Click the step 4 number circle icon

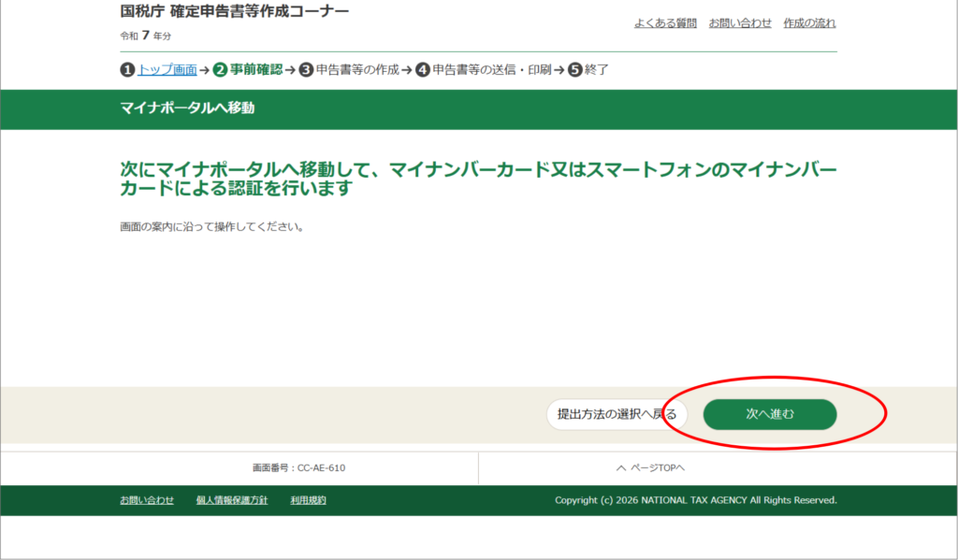423,70
